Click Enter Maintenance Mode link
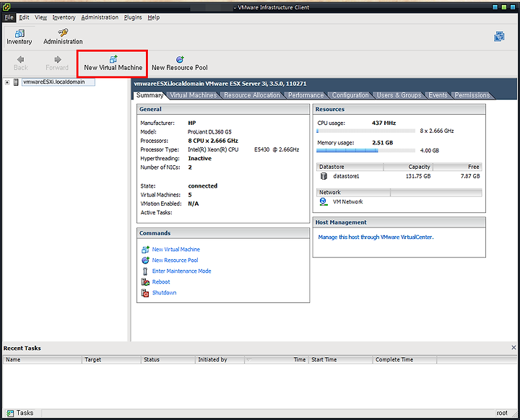520x420 pixels. (x=181, y=271)
